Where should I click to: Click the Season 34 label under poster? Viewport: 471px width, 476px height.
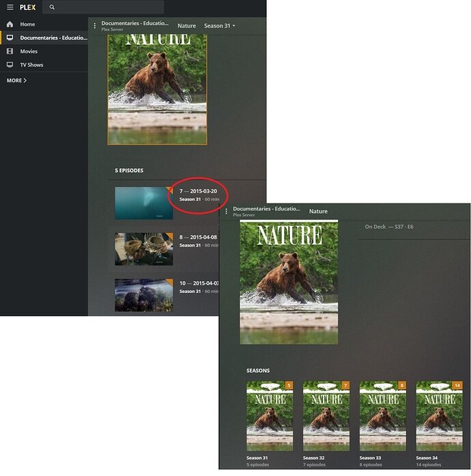point(427,458)
